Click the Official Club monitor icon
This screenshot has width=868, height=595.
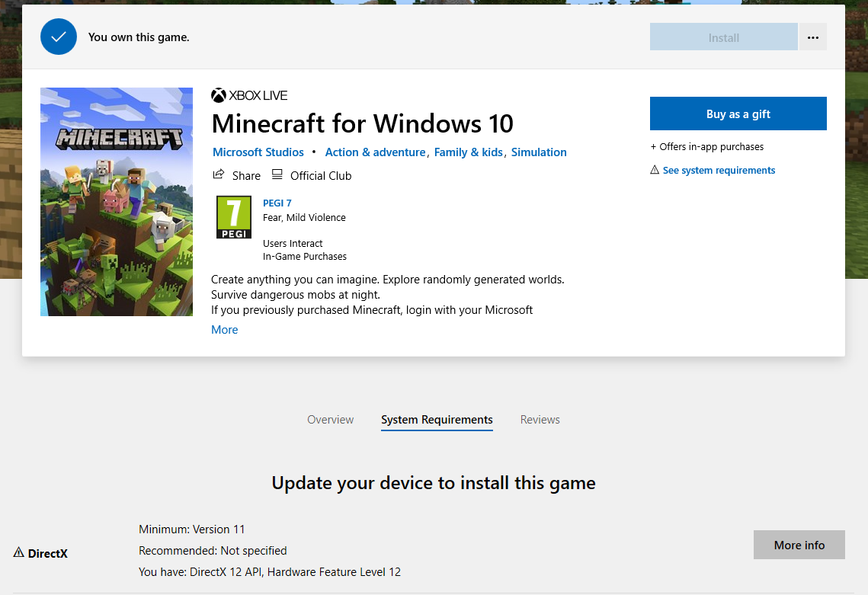(x=277, y=175)
